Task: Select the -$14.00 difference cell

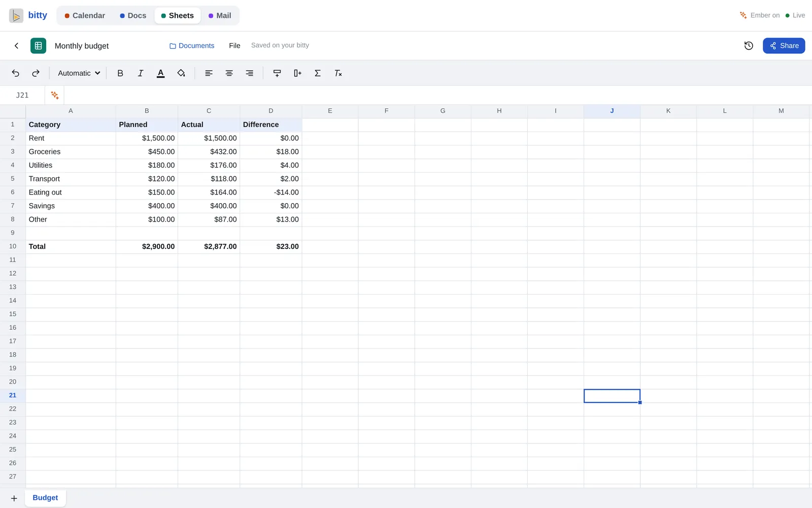Action: (x=270, y=193)
